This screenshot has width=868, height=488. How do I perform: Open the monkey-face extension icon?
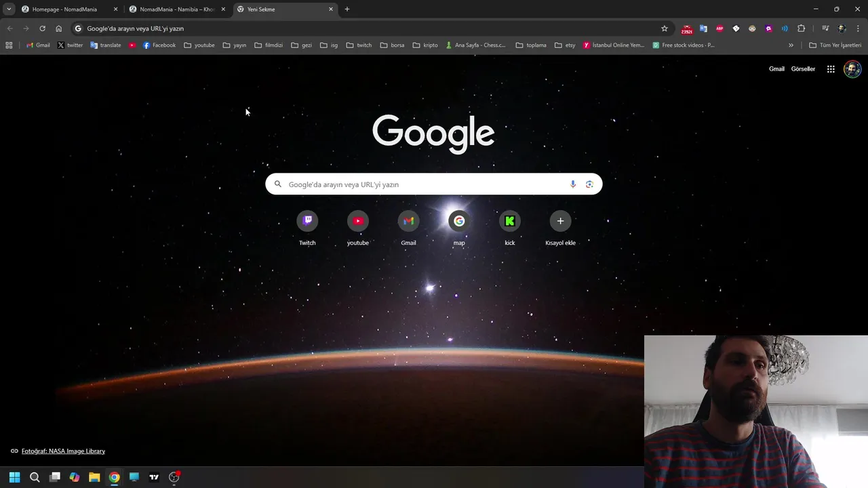tap(752, 28)
